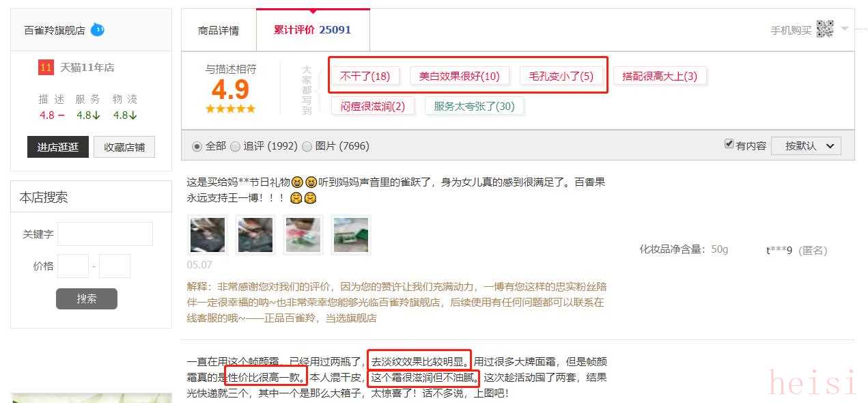The height and width of the screenshot is (403, 868).
Task: Click the 搜索 button in store search
Action: point(87,298)
